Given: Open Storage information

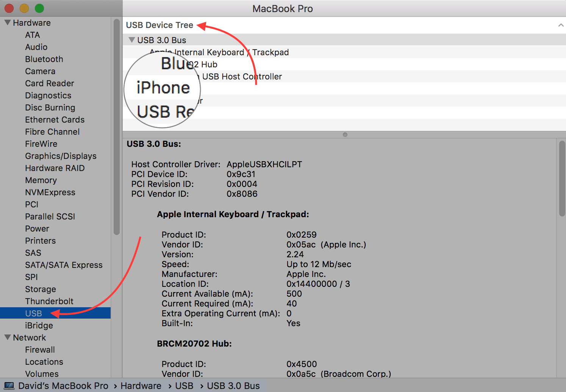Looking at the screenshot, I should click(41, 289).
